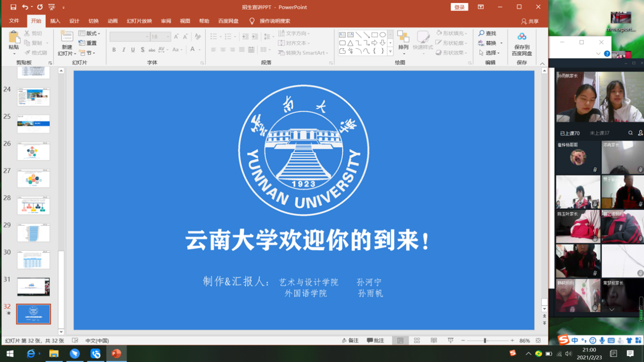
Task: Select slide 28 thumbnail
Action: [34, 206]
